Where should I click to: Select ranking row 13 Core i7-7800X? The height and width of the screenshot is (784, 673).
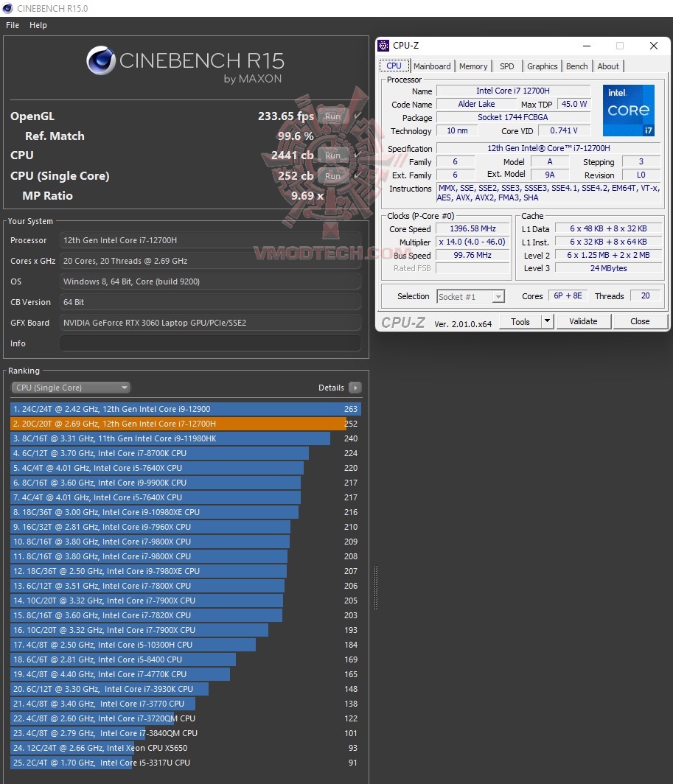click(186, 586)
